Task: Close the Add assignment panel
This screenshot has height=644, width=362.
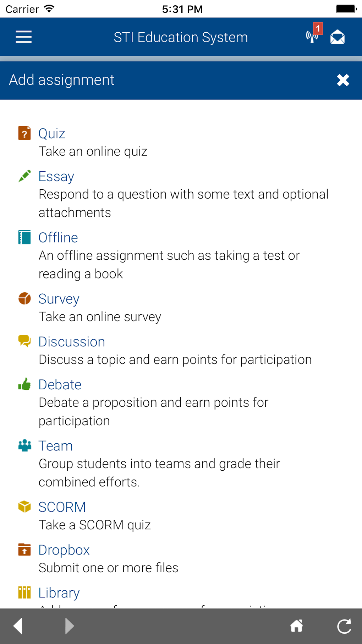Action: coord(343,80)
